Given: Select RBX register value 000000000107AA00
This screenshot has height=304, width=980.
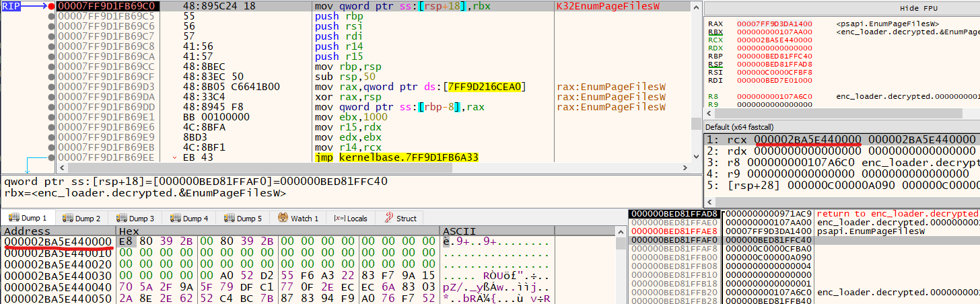Looking at the screenshot, I should 775,31.
